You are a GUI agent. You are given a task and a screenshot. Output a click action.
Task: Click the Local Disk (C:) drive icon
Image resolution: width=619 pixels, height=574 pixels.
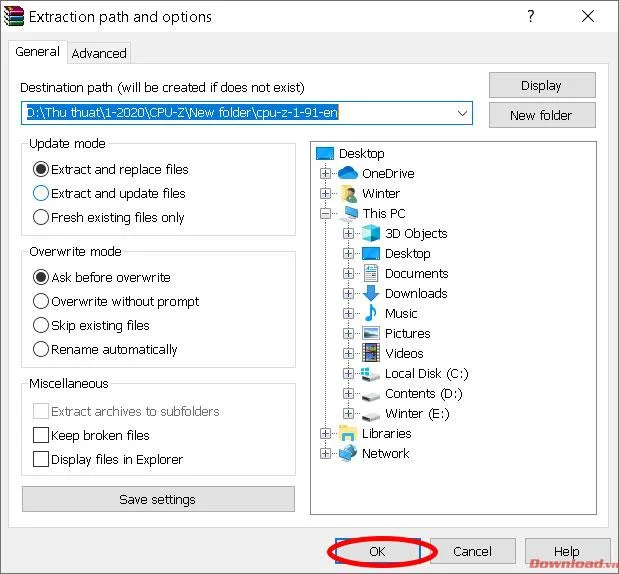371,374
